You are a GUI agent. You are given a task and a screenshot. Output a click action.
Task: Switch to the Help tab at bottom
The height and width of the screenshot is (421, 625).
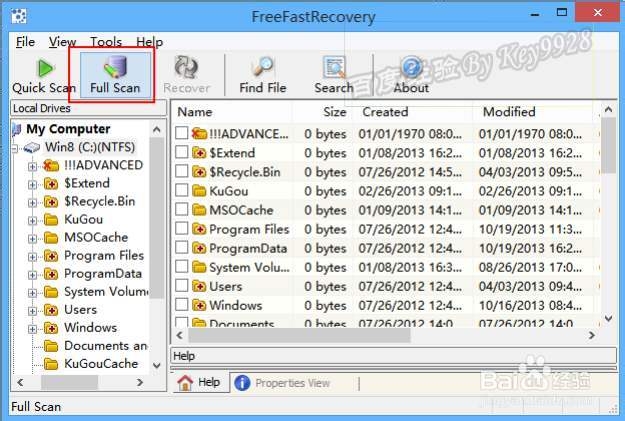coord(201,382)
